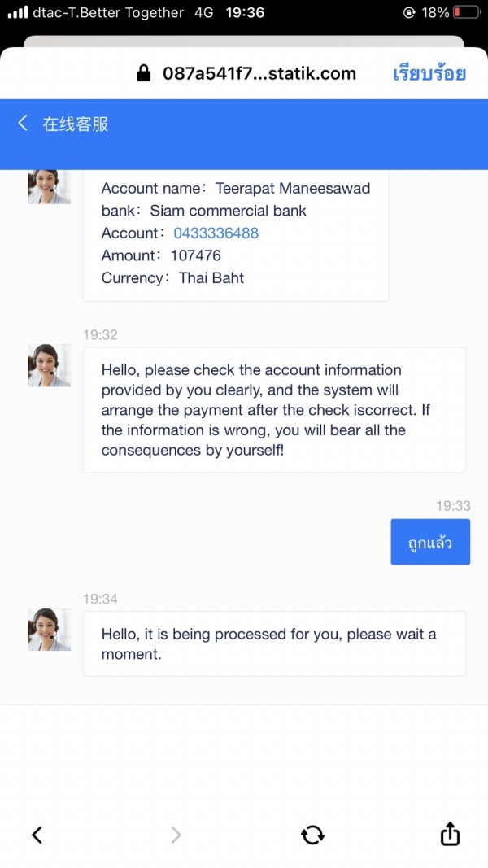The height and width of the screenshot is (868, 488).
Task: Tap the agent avatar at 19:34 message
Action: [x=50, y=630]
